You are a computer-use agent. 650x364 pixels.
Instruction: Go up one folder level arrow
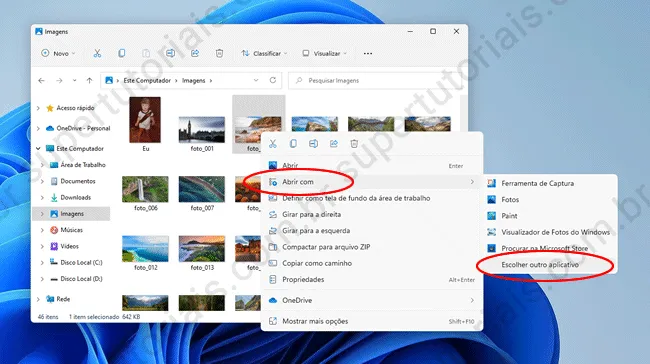click(x=90, y=80)
